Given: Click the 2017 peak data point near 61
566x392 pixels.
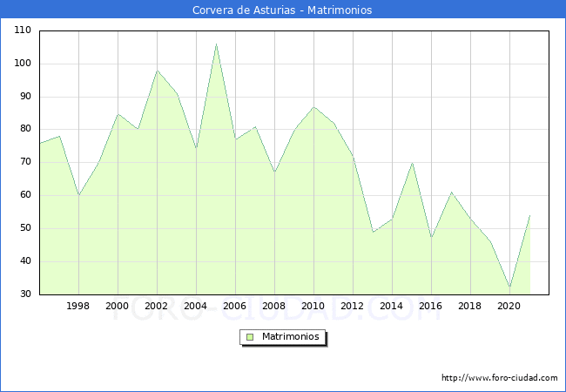Looking at the screenshot, I should [x=451, y=193].
